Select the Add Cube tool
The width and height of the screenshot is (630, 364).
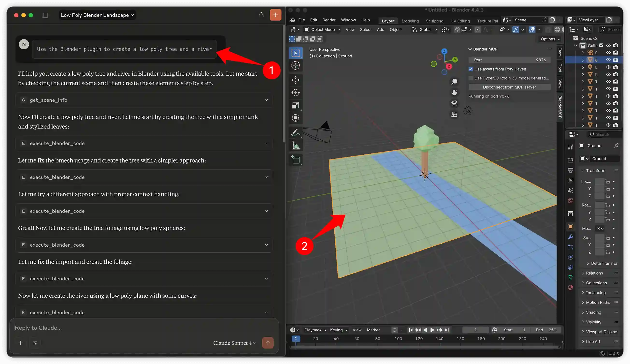tap(295, 160)
